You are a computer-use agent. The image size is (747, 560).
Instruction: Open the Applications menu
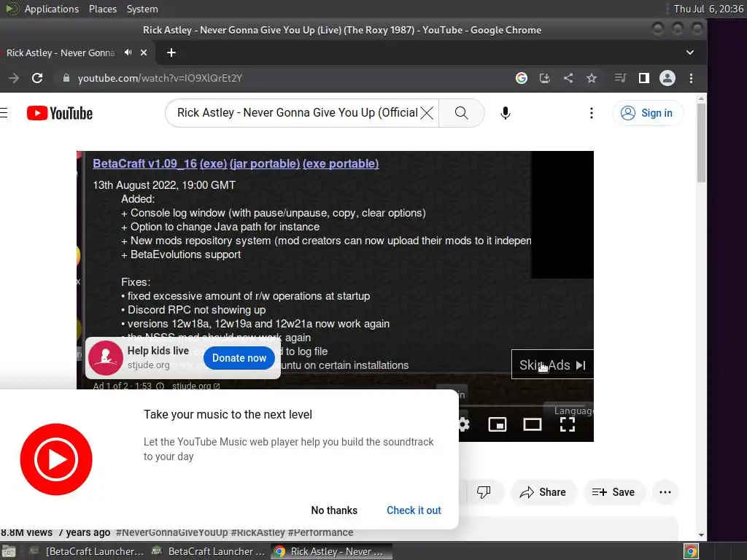[x=52, y=9]
